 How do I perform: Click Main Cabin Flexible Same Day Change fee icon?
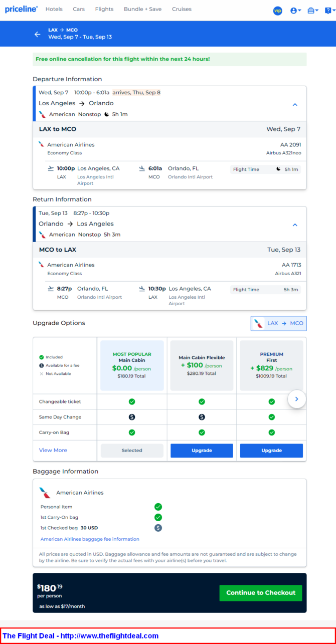pyautogui.click(x=202, y=417)
